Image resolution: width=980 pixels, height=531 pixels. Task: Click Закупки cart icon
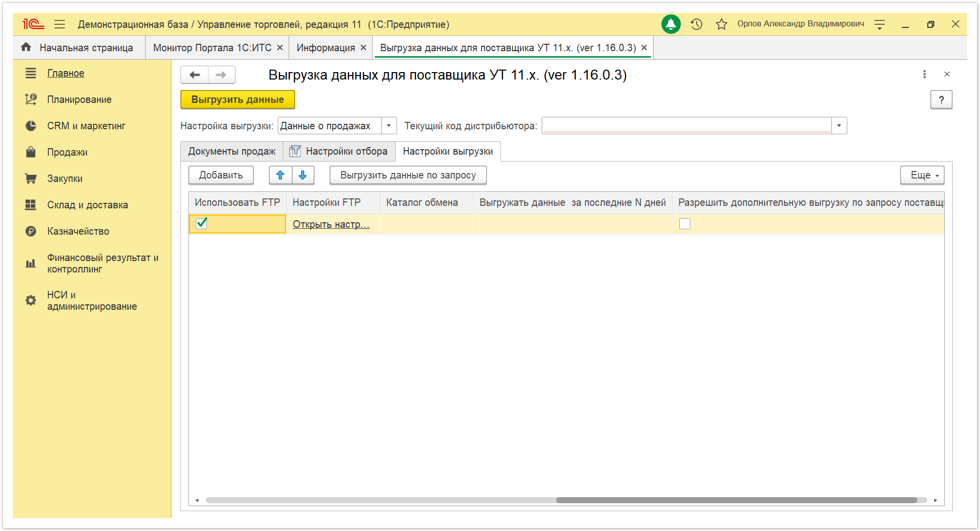click(31, 178)
